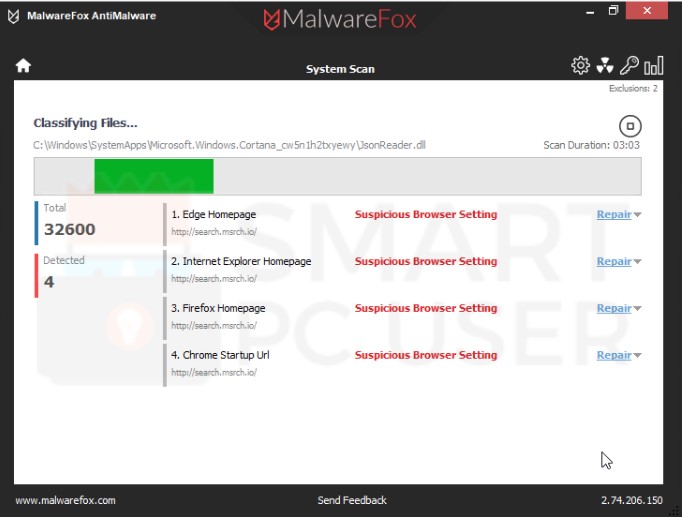Viewport: 682px width, 517px height.
Task: Click the 'Classifying Files...' heading
Action: [85, 123]
